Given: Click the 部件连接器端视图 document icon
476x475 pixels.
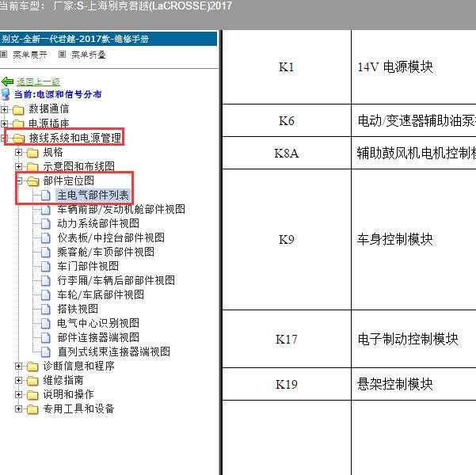Looking at the screenshot, I should 46,338.
